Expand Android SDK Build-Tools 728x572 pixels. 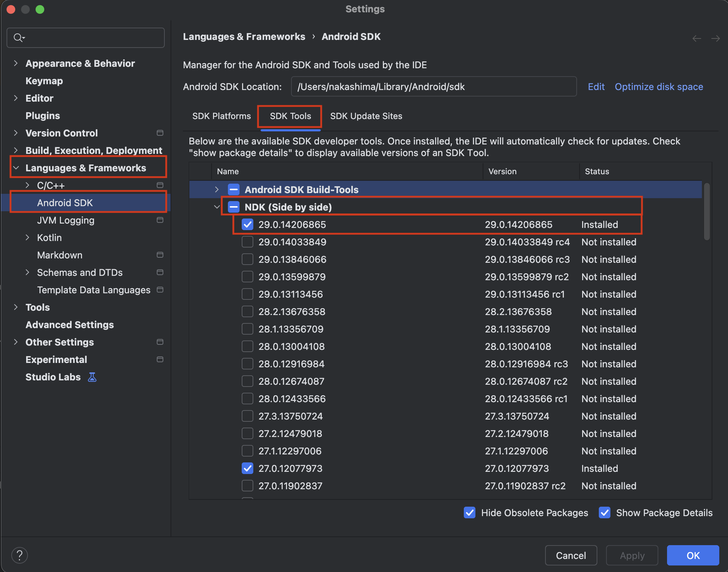click(x=217, y=189)
